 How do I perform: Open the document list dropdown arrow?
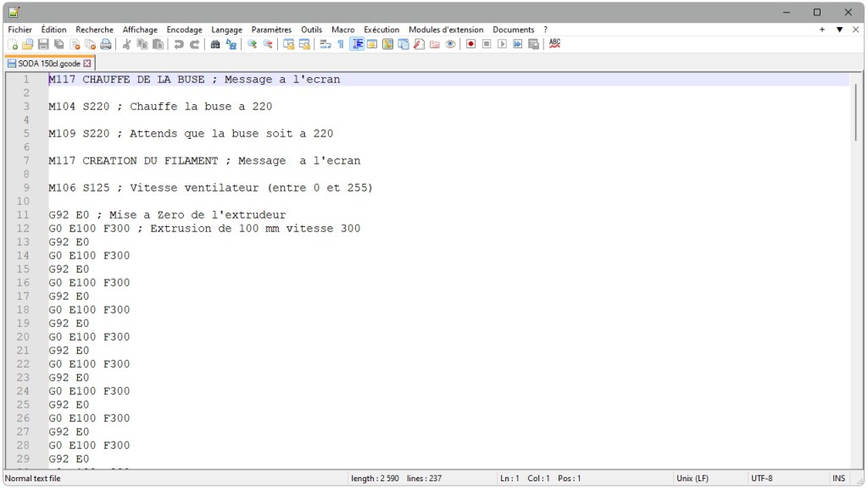(x=839, y=30)
